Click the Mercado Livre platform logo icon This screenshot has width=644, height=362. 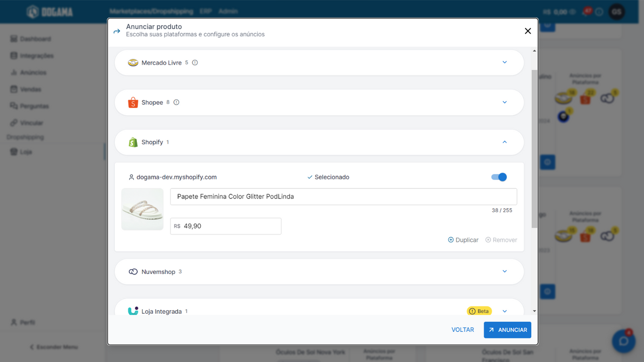click(133, 63)
